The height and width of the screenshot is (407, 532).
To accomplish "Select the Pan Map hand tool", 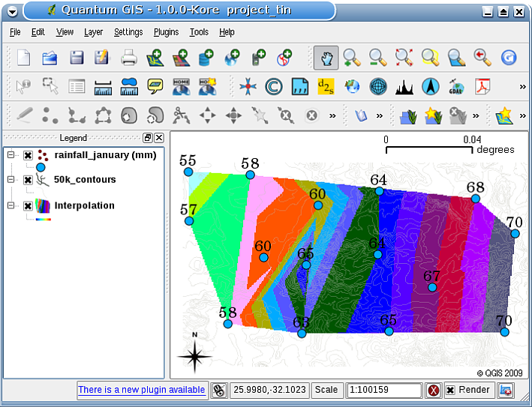I will click(326, 58).
